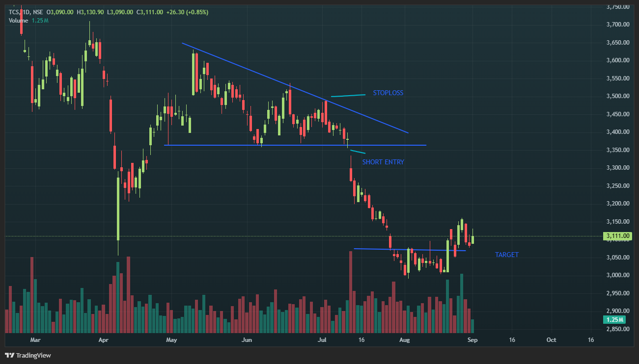Select the SHORT ENTRY text label

pos(383,162)
